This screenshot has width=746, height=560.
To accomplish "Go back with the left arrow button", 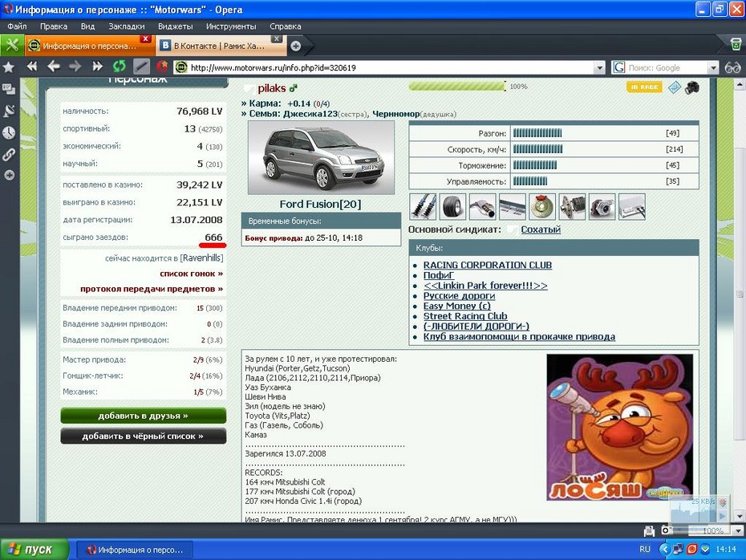I will pyautogui.click(x=53, y=67).
